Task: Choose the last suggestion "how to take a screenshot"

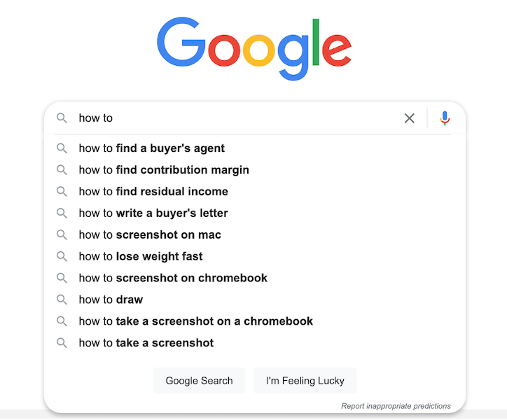Action: coord(146,343)
